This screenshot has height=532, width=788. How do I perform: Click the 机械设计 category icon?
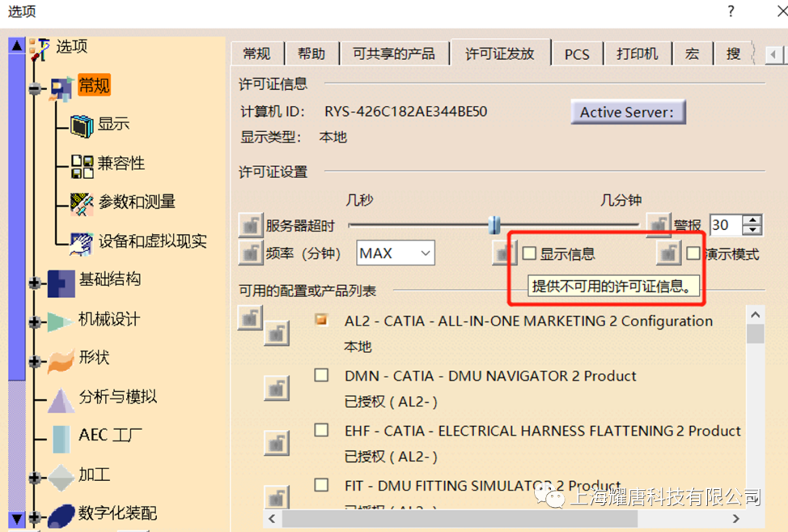(61, 322)
